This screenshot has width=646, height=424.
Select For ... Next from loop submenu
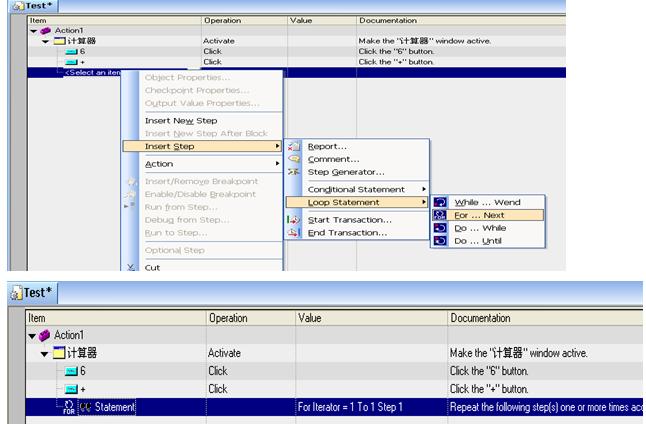pos(477,215)
